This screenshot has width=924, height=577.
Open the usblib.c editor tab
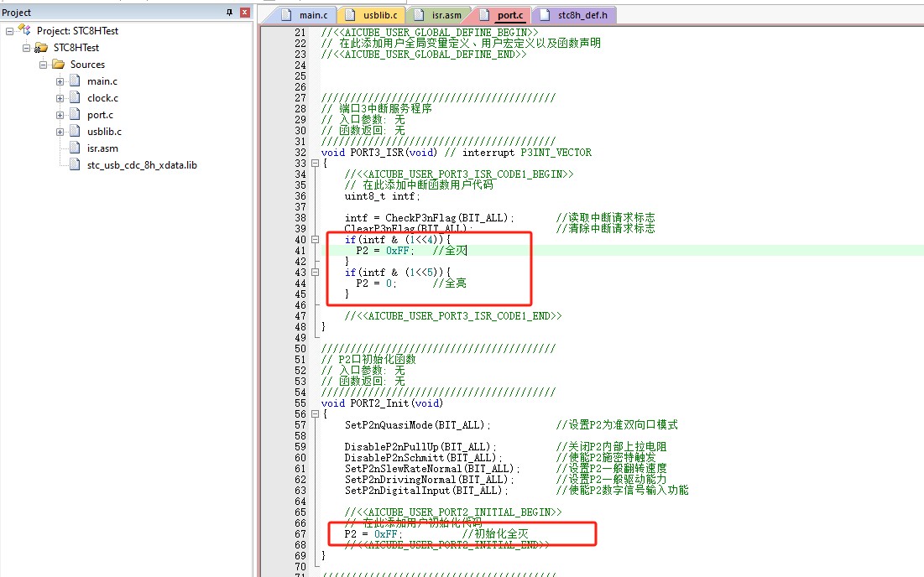[x=381, y=15]
